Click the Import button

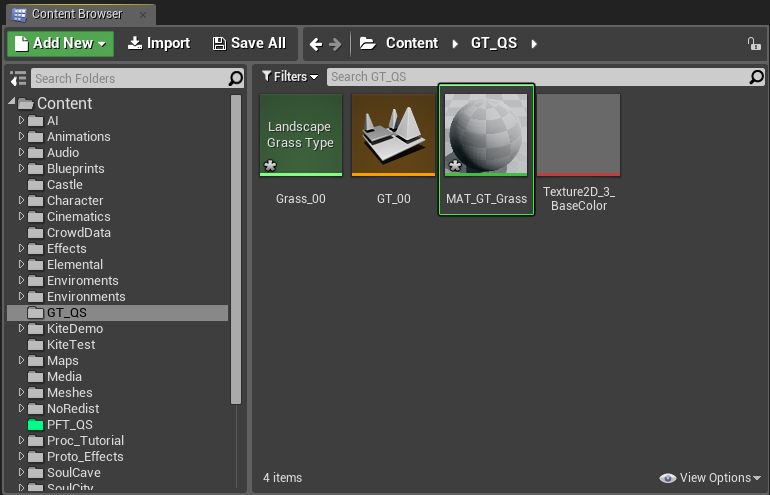tap(159, 44)
